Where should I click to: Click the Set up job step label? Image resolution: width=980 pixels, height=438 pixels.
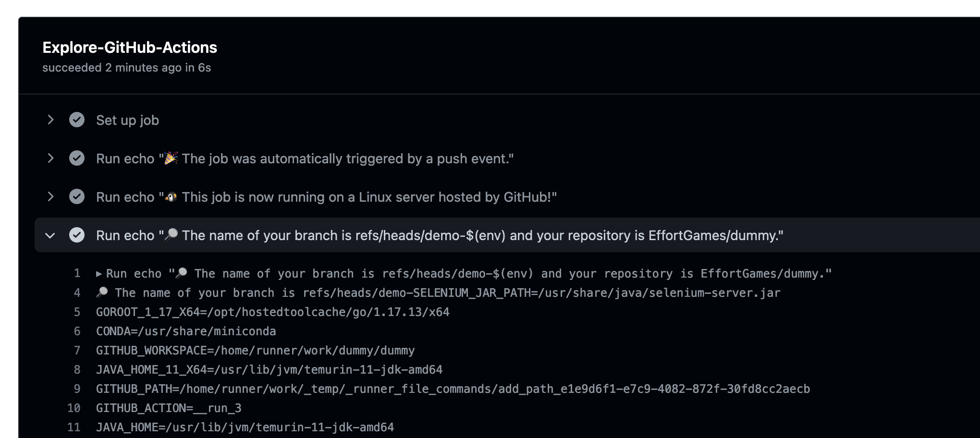[x=127, y=120]
